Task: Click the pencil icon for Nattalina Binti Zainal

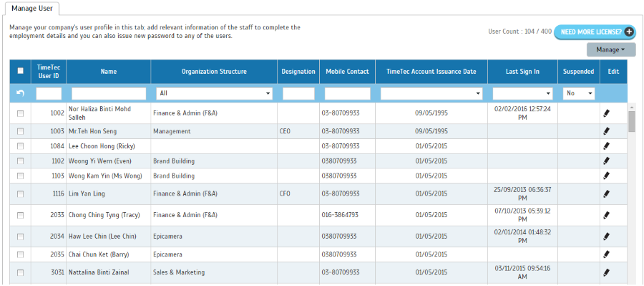Action: click(x=607, y=272)
